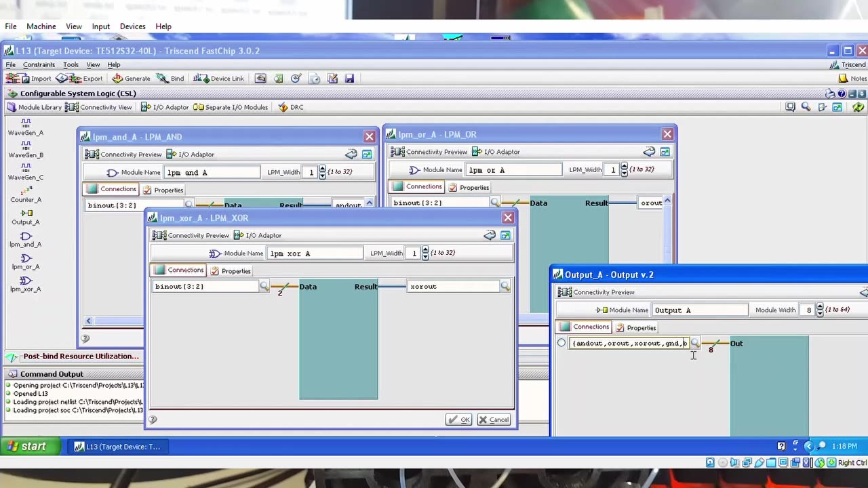The width and height of the screenshot is (868, 488).
Task: Click the Import toolbar icon
Action: [28, 79]
